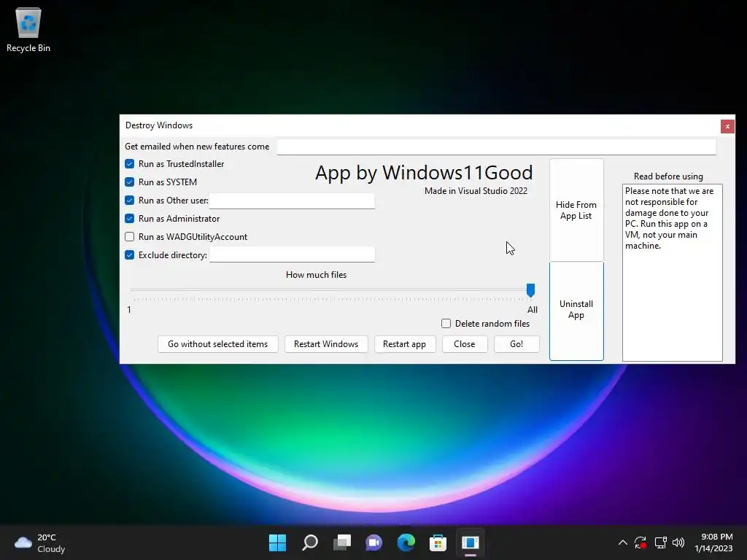The height and width of the screenshot is (560, 747).
Task: Click the Restart app button
Action: (x=404, y=344)
